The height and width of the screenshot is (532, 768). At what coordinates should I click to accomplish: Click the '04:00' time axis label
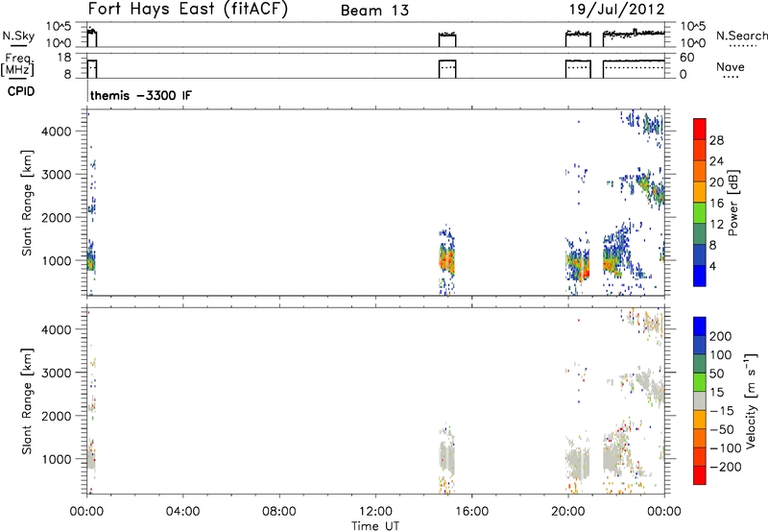tap(182, 512)
